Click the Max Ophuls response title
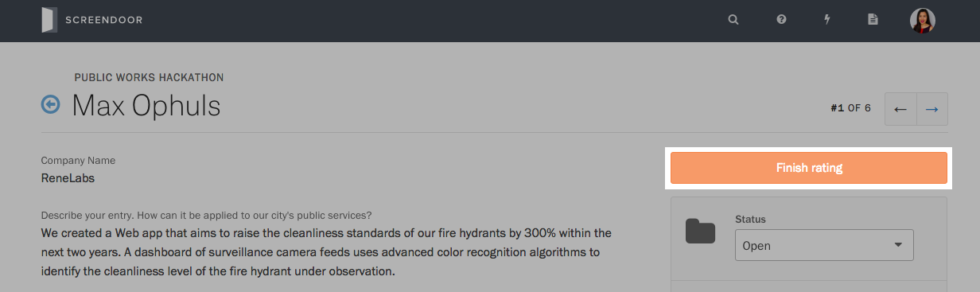Viewport: 980px width, 292px height. tap(146, 106)
